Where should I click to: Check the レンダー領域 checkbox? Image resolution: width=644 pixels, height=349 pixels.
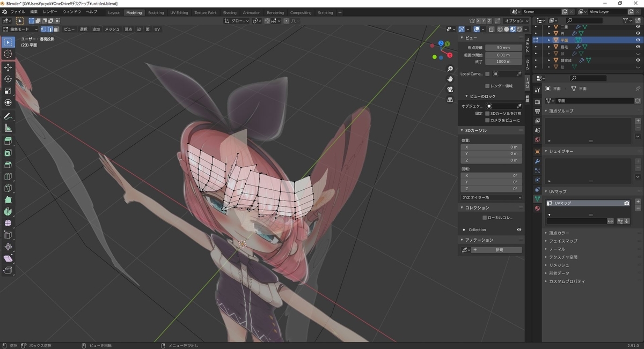487,86
